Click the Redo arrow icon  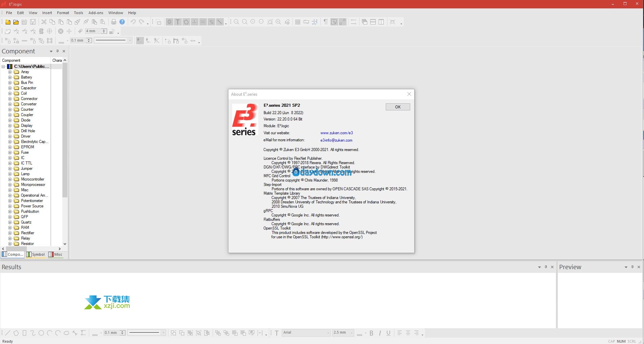[142, 22]
